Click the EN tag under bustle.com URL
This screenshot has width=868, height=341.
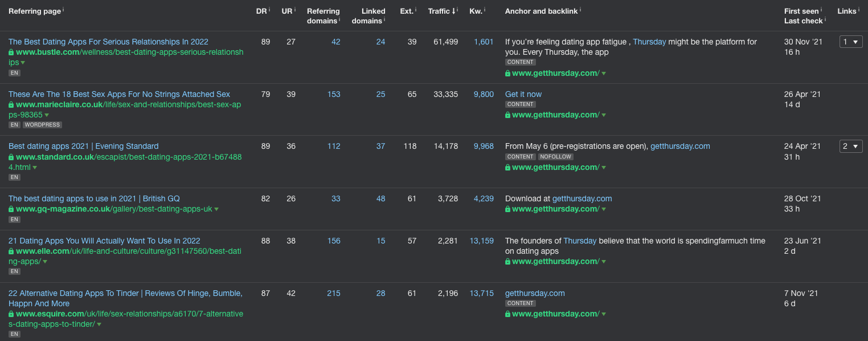pyautogui.click(x=14, y=73)
